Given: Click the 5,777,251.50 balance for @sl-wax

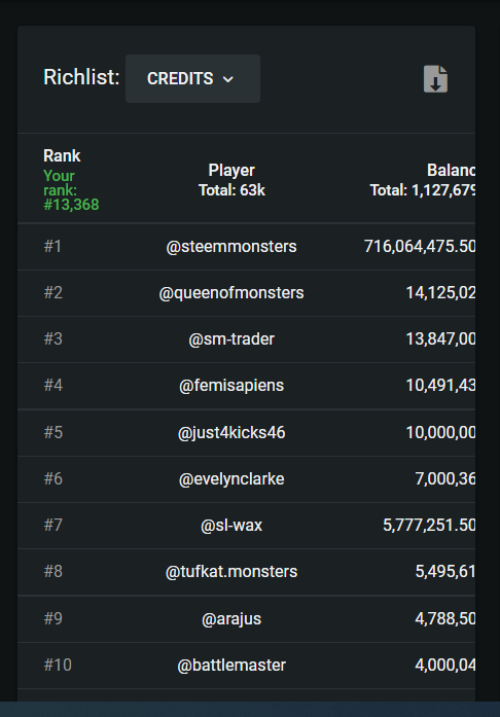Looking at the screenshot, I should point(429,525).
